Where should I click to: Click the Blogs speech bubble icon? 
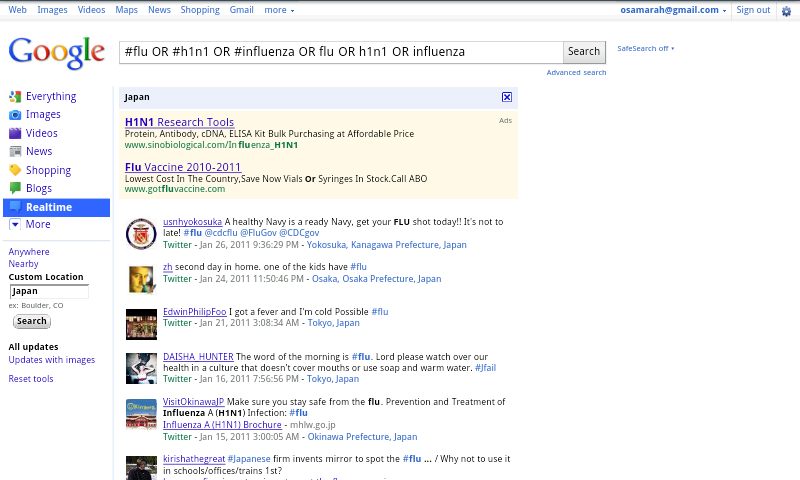pyautogui.click(x=15, y=188)
